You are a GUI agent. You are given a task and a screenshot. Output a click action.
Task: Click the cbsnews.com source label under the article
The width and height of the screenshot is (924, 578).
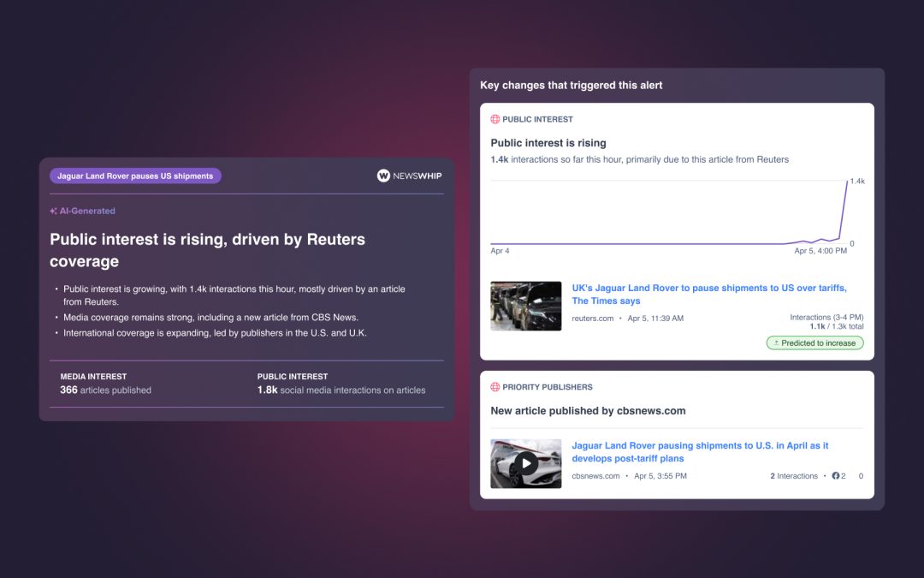(x=595, y=476)
